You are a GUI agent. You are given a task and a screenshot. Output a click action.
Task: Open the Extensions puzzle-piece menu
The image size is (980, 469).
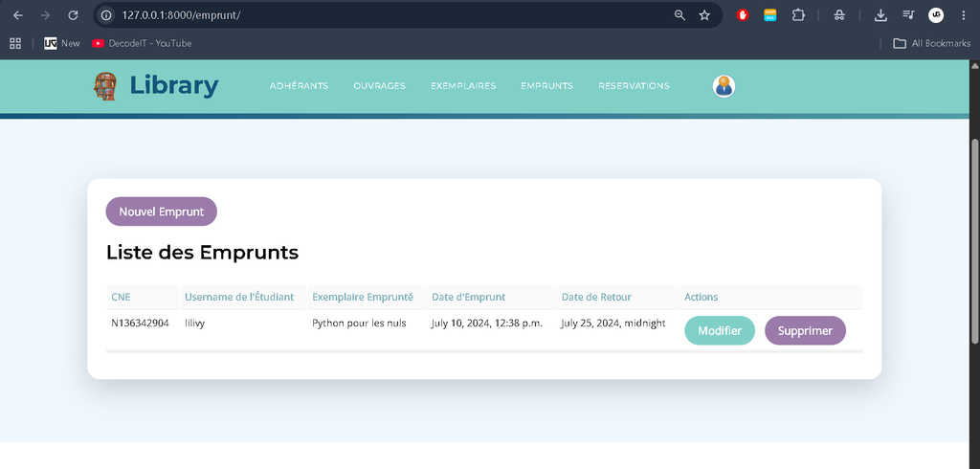pos(798,15)
